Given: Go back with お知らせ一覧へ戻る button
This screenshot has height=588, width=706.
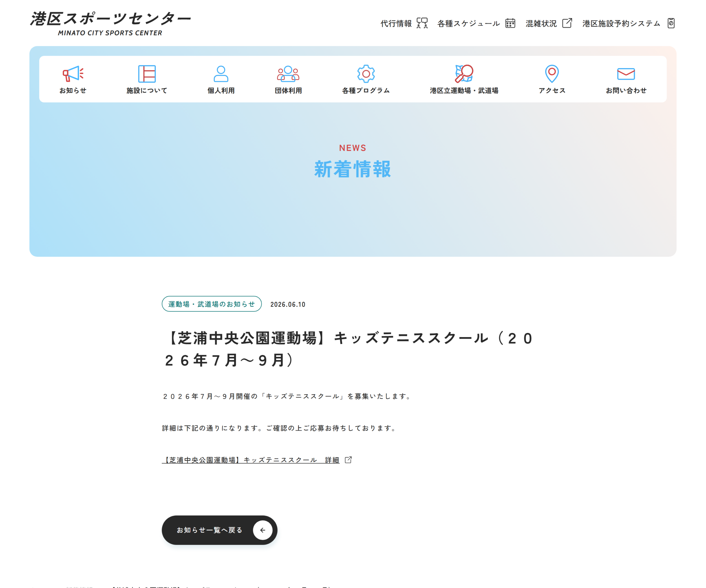Looking at the screenshot, I should coord(219,530).
